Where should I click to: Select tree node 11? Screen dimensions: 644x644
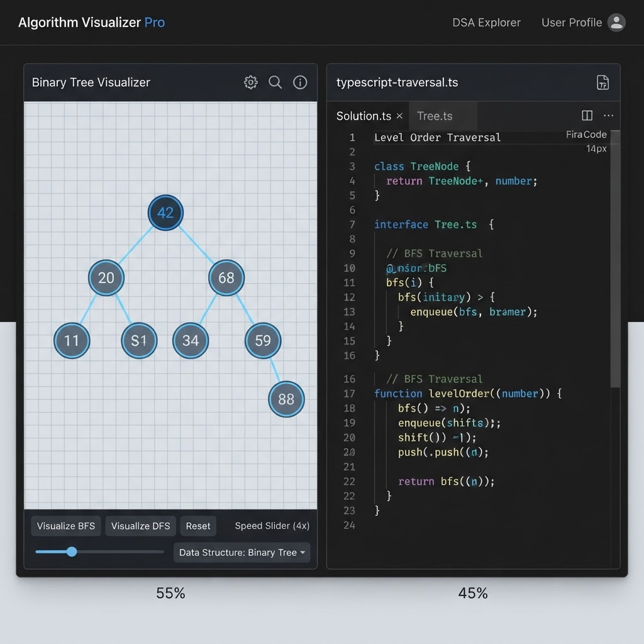click(72, 340)
